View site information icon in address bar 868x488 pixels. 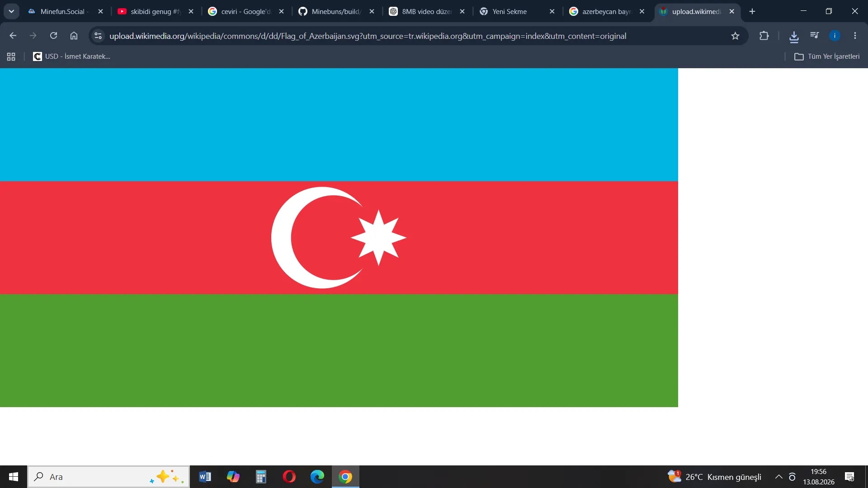pos(98,36)
